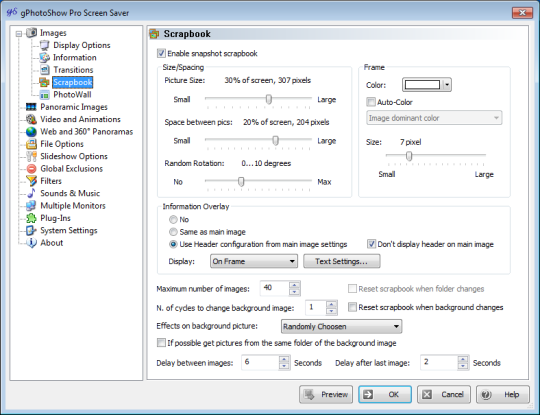This screenshot has height=415, width=540.
Task: Click the Plug-Ins puzzle icon
Action: (31, 218)
